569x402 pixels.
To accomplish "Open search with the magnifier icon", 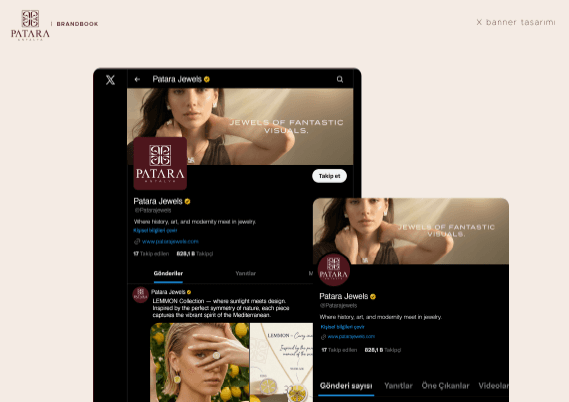I will [340, 79].
